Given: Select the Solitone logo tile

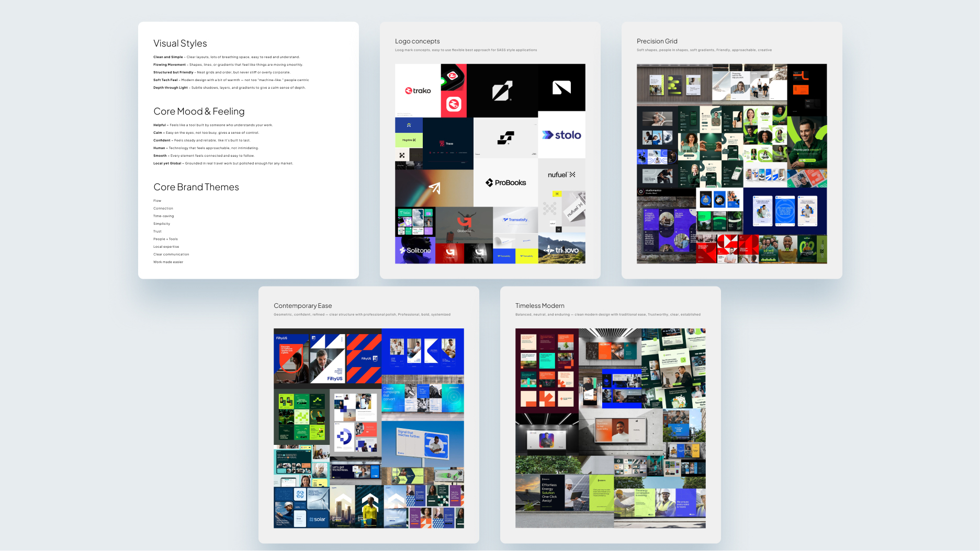Looking at the screenshot, I should click(415, 250).
